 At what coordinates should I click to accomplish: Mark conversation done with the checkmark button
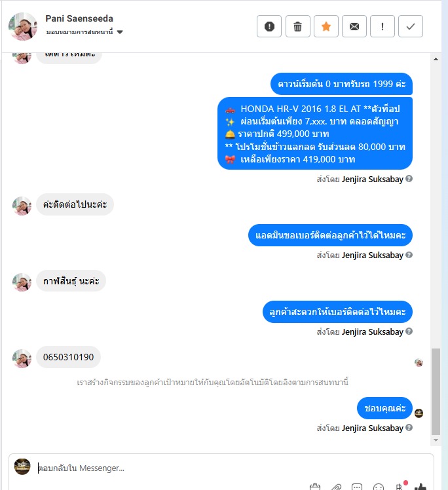411,26
